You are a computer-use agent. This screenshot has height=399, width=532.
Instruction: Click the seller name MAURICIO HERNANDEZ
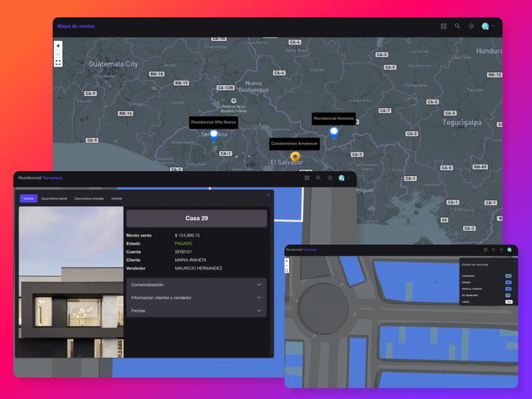click(x=198, y=268)
